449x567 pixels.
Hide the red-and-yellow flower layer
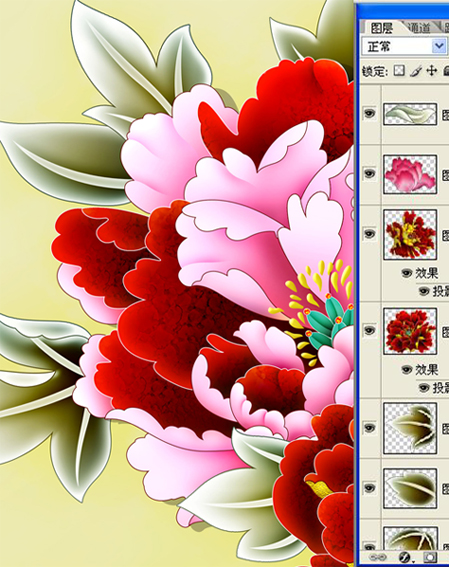[x=369, y=234]
